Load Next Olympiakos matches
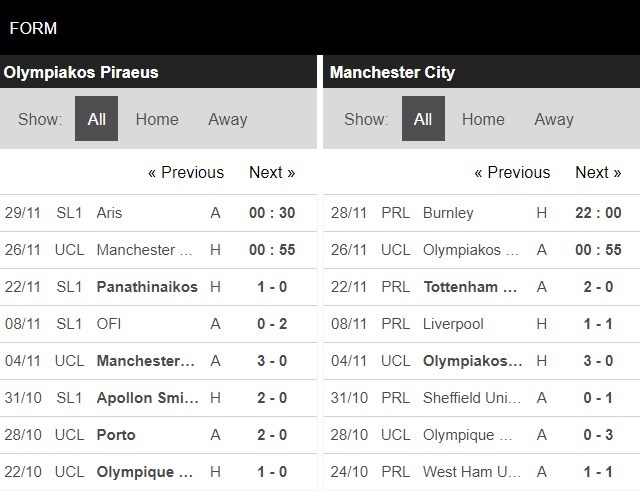Viewport: 640px width, 503px height. click(272, 172)
